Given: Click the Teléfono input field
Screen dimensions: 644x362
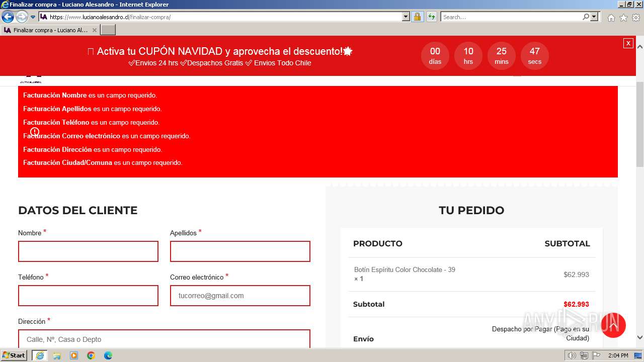Looking at the screenshot, I should (x=88, y=296).
